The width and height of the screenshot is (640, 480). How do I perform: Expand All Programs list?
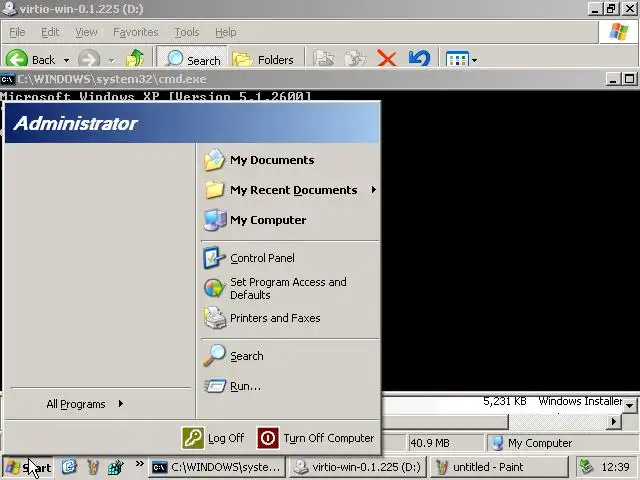click(x=85, y=404)
